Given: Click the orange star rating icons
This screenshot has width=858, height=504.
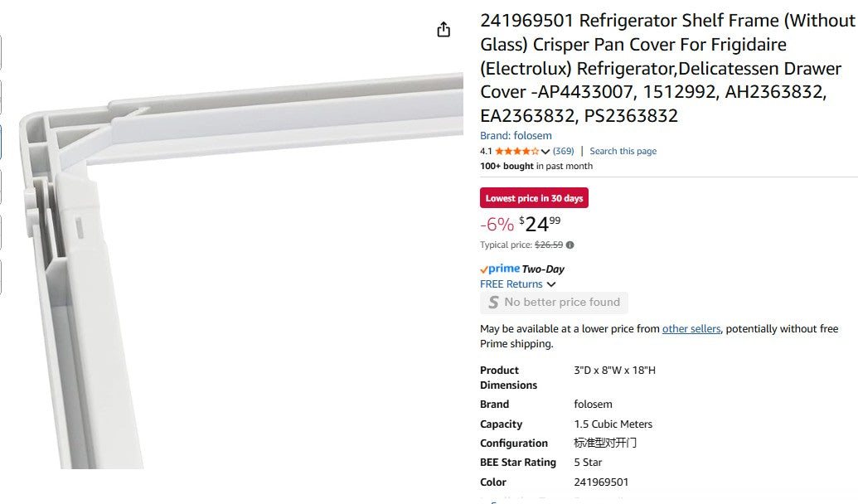Looking at the screenshot, I should [x=516, y=152].
